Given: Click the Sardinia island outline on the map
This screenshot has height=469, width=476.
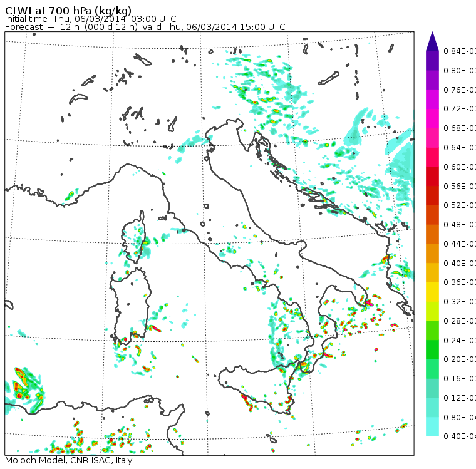Looking at the screenshot, I should pos(130,306).
